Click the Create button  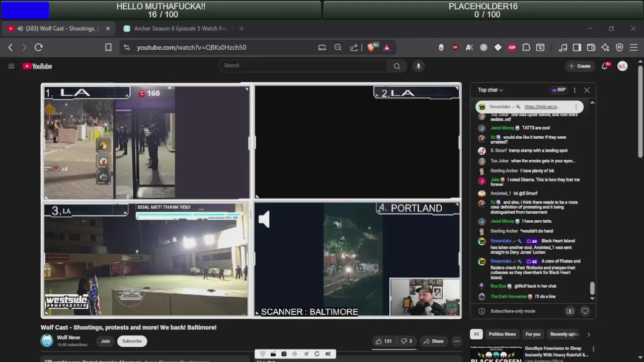pos(580,66)
